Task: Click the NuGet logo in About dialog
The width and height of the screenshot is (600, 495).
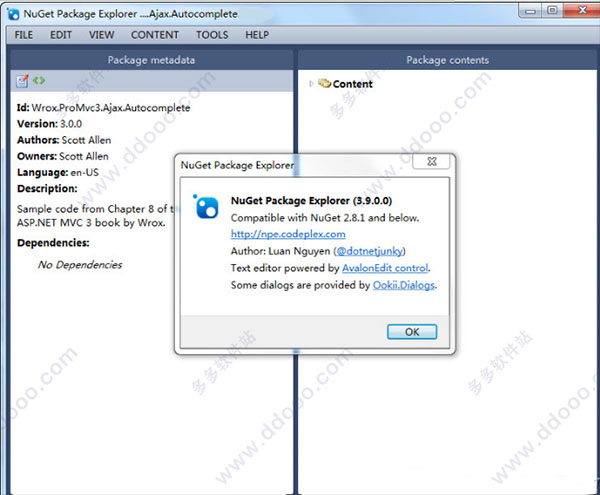Action: click(x=207, y=207)
